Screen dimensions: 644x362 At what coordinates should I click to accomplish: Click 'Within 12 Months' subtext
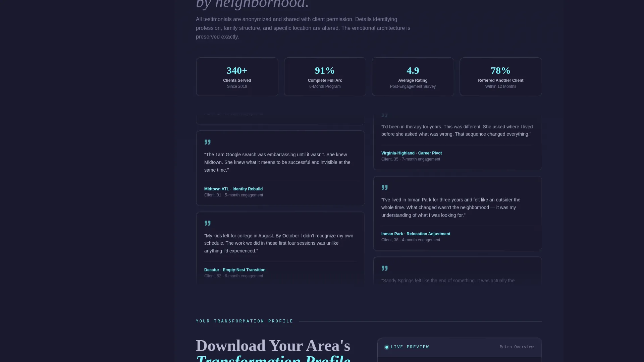tap(501, 86)
